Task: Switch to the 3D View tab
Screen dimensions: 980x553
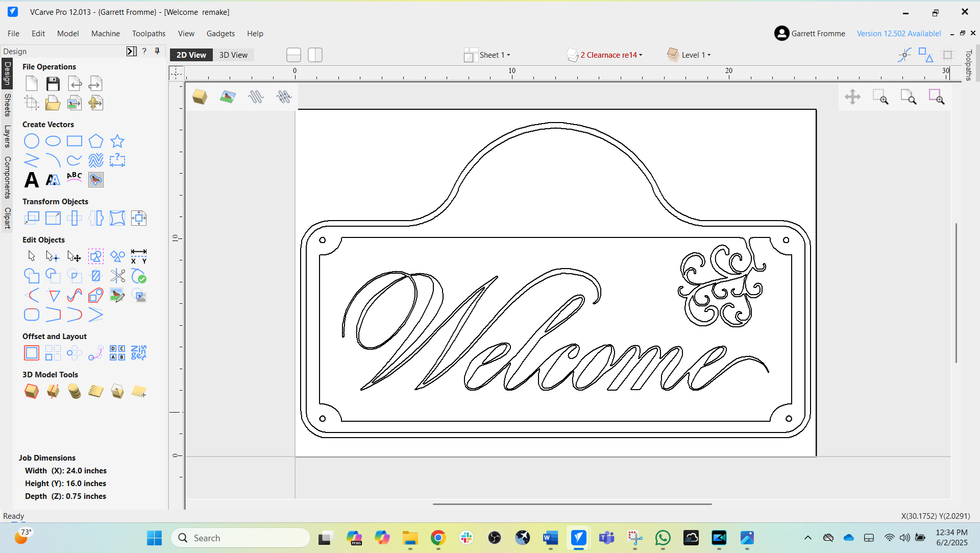Action: pyautogui.click(x=233, y=55)
